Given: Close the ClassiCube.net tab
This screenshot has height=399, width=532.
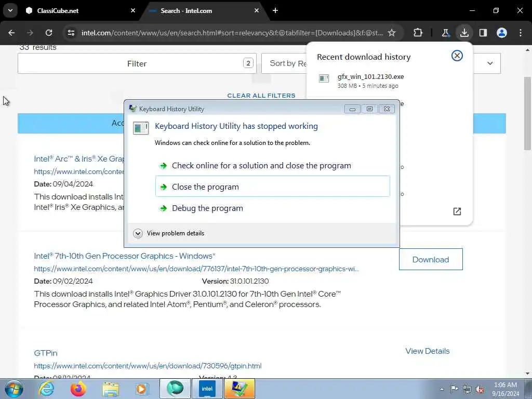Looking at the screenshot, I should 133,10.
